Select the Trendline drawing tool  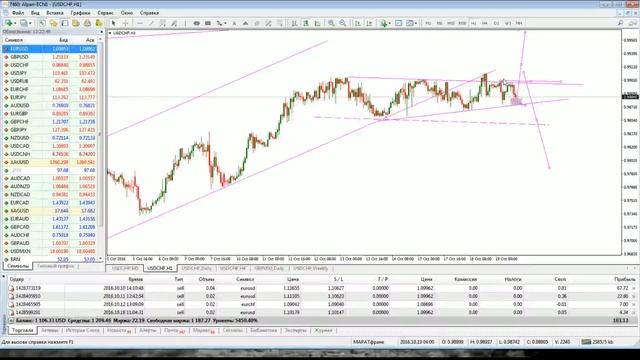click(151, 23)
